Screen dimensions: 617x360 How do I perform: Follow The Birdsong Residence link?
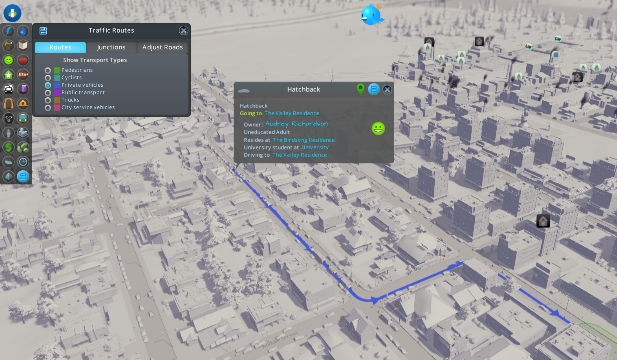pos(304,140)
